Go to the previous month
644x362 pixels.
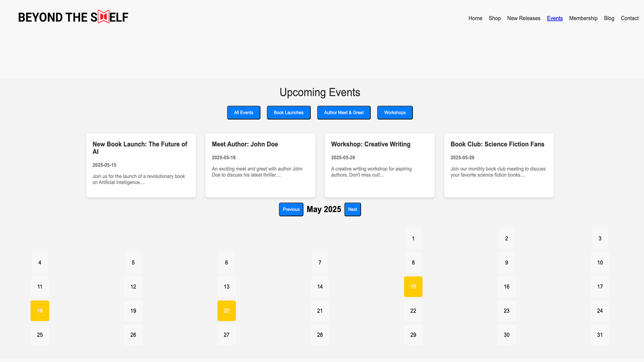pyautogui.click(x=291, y=209)
